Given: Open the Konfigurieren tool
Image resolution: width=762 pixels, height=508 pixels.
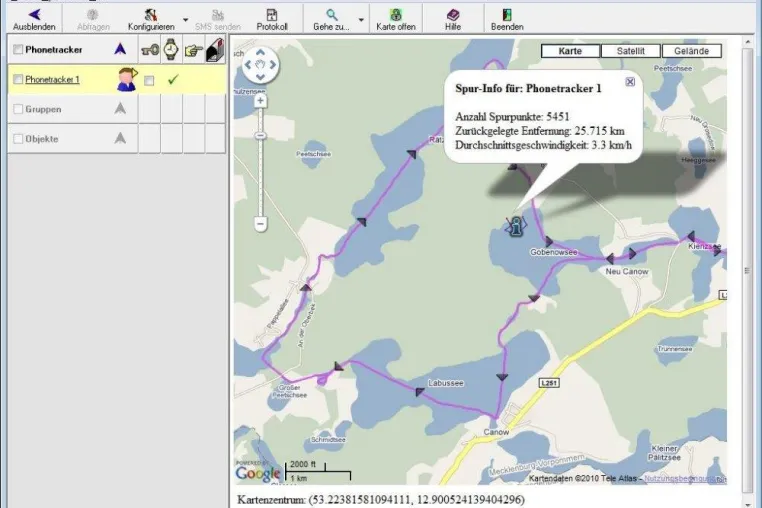Looking at the screenshot, I should [x=151, y=19].
